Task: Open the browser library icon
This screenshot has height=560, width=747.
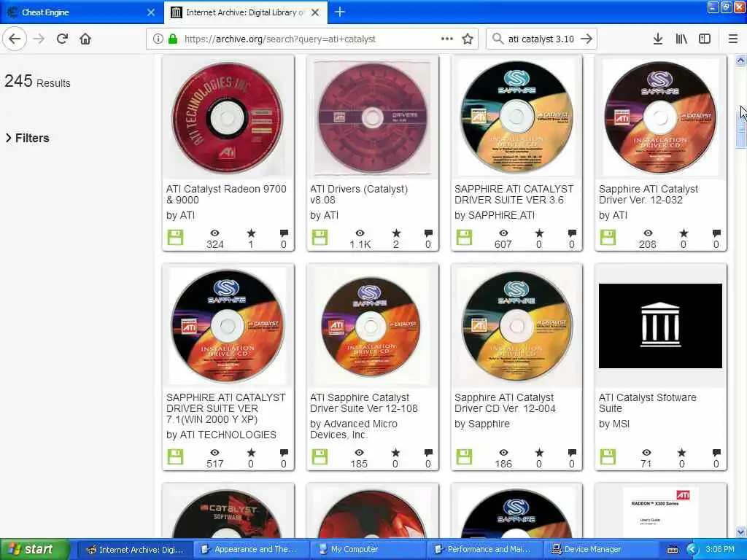Action: coord(681,39)
